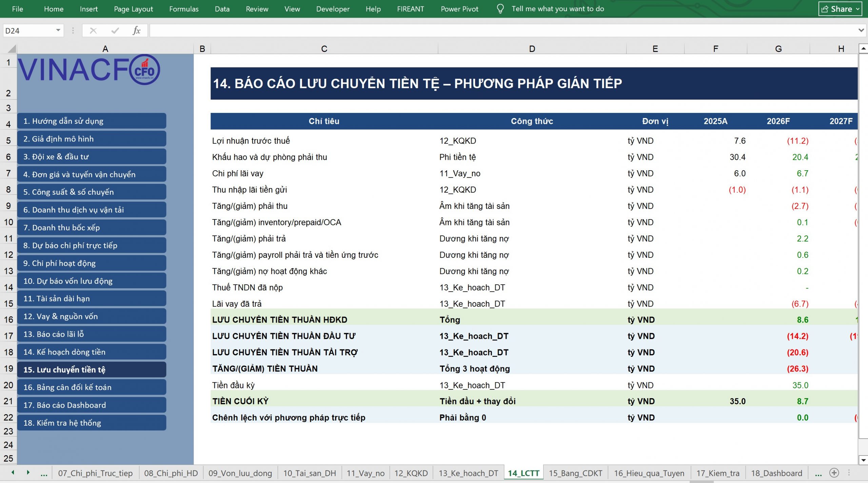This screenshot has width=868, height=483.
Task: Select column D header
Action: point(532,49)
